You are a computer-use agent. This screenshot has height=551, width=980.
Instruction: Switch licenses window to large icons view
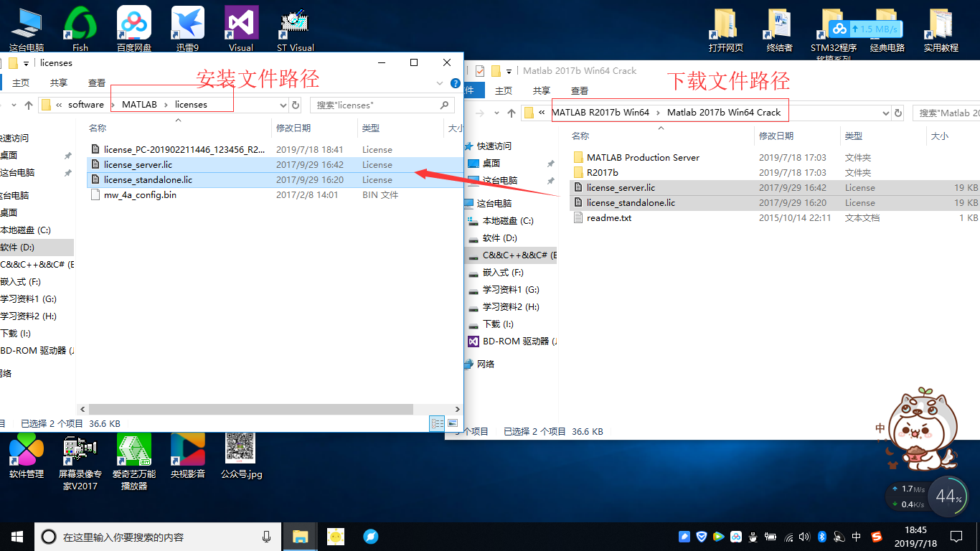coord(453,424)
